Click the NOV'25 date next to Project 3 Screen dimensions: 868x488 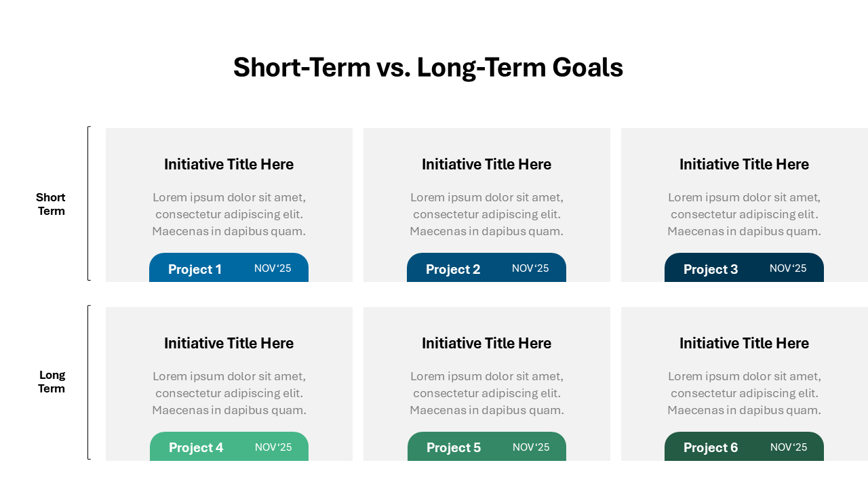pyautogui.click(x=788, y=268)
